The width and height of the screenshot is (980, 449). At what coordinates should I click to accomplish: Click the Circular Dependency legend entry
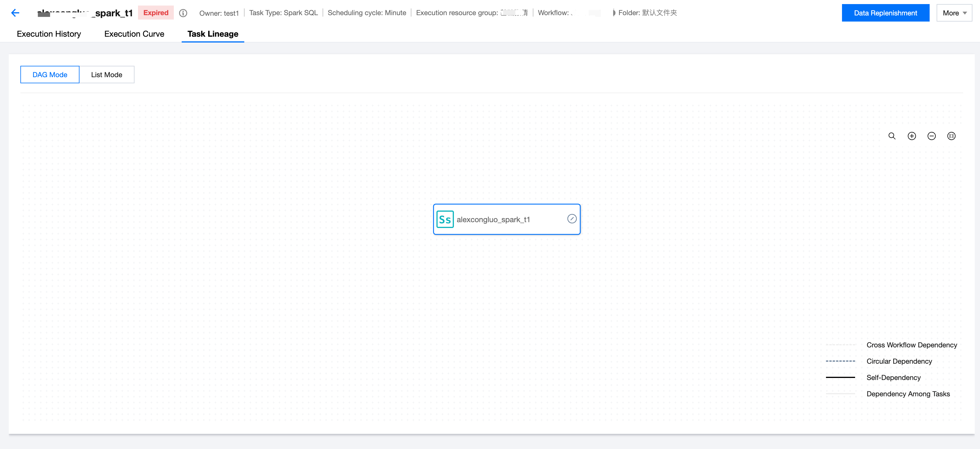(899, 361)
